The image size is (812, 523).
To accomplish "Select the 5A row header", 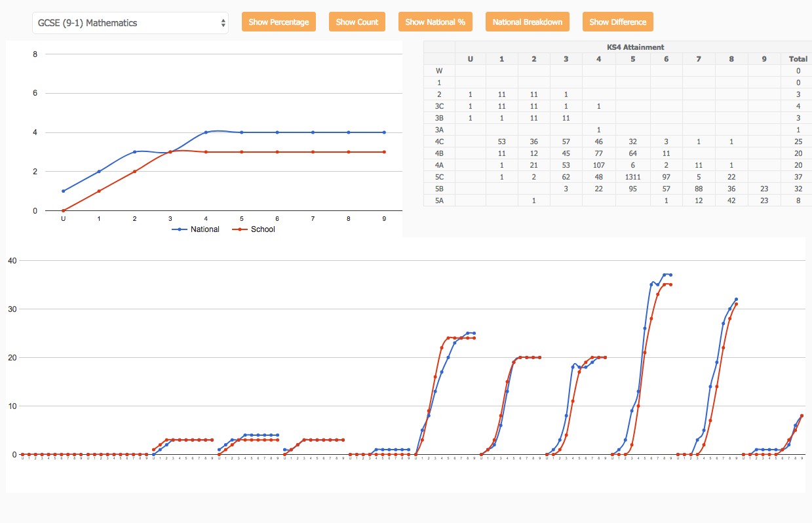I will point(439,200).
